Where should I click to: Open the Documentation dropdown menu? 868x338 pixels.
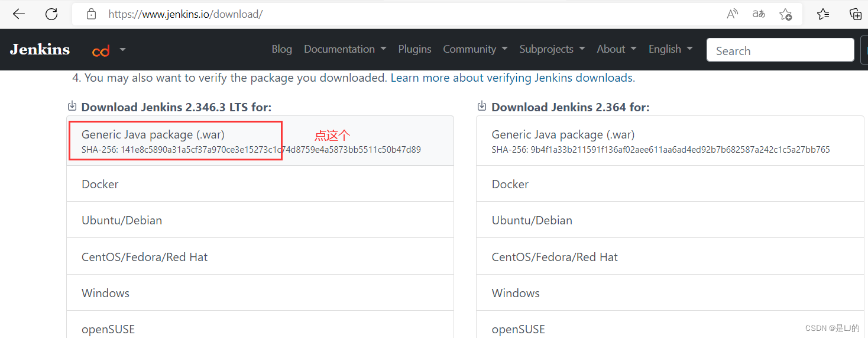pyautogui.click(x=345, y=49)
